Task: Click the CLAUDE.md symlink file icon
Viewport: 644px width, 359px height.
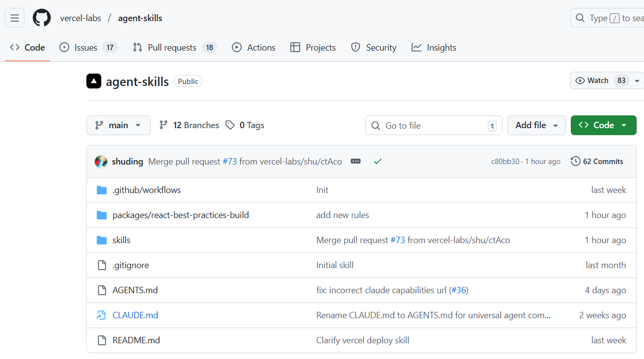Action: [102, 315]
